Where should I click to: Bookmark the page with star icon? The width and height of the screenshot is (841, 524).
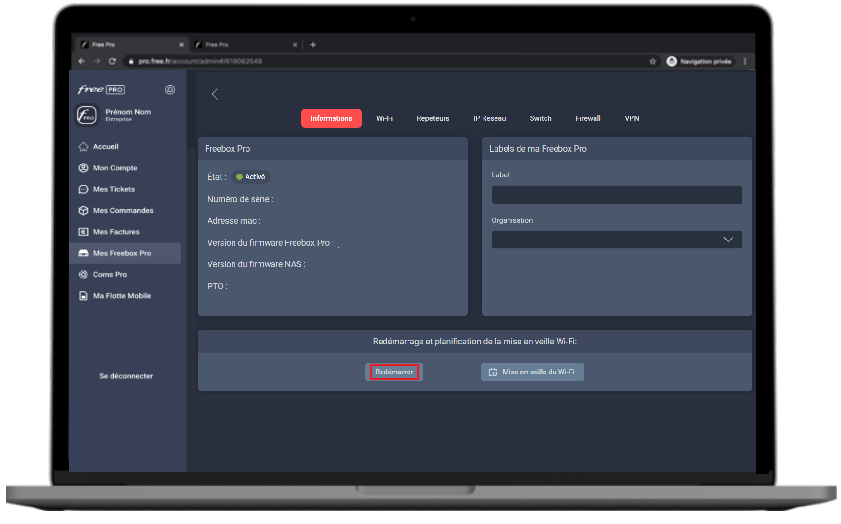pos(653,61)
